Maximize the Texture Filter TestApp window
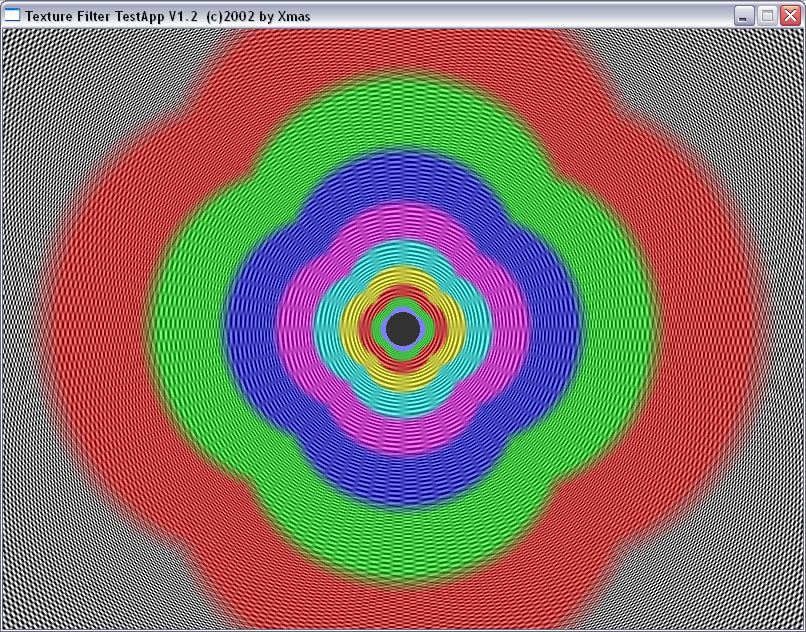This screenshot has height=632, width=806. coord(767,16)
